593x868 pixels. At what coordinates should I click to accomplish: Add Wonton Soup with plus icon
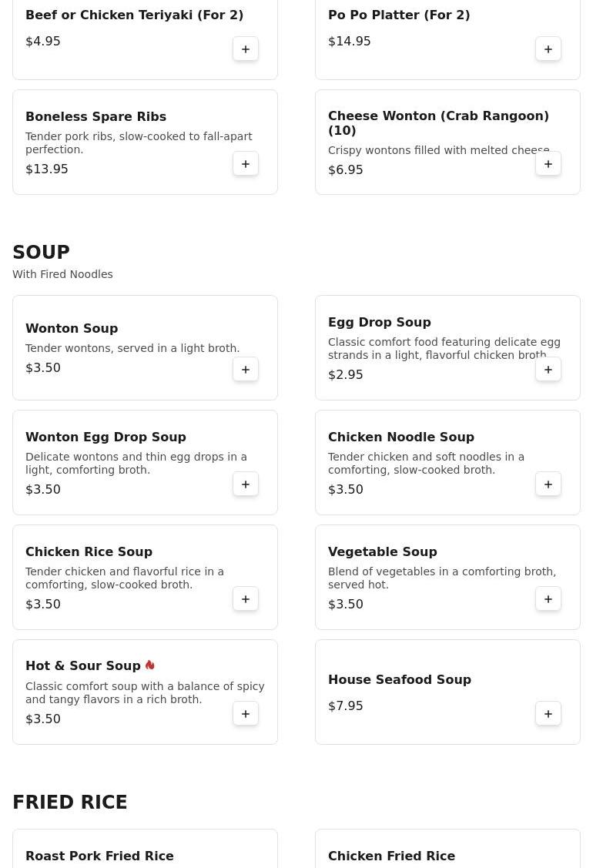click(x=245, y=369)
